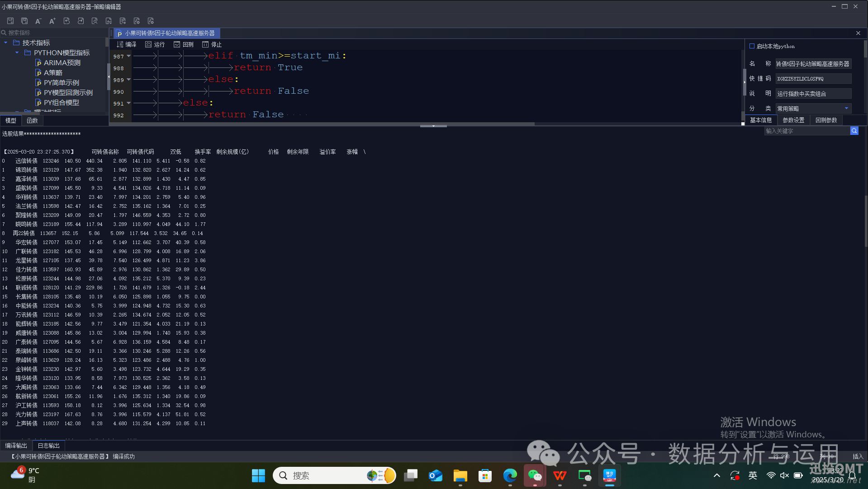Open the weather widget showing 9°C
Screen dimensions: 868x489
25,475
